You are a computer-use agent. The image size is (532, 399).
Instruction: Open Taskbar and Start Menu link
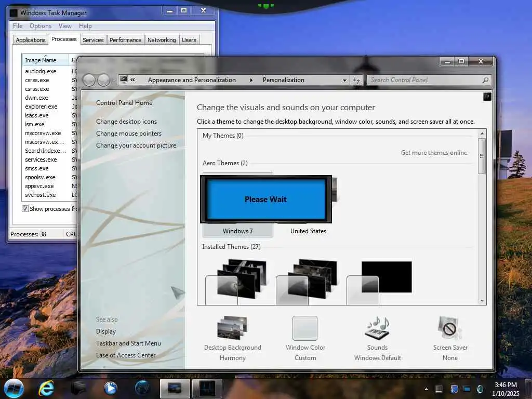(x=128, y=343)
